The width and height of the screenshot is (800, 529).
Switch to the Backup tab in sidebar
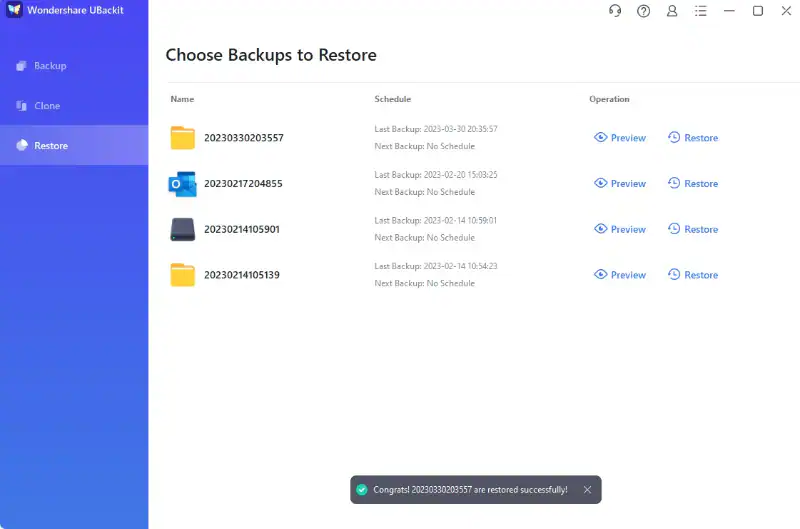point(50,66)
